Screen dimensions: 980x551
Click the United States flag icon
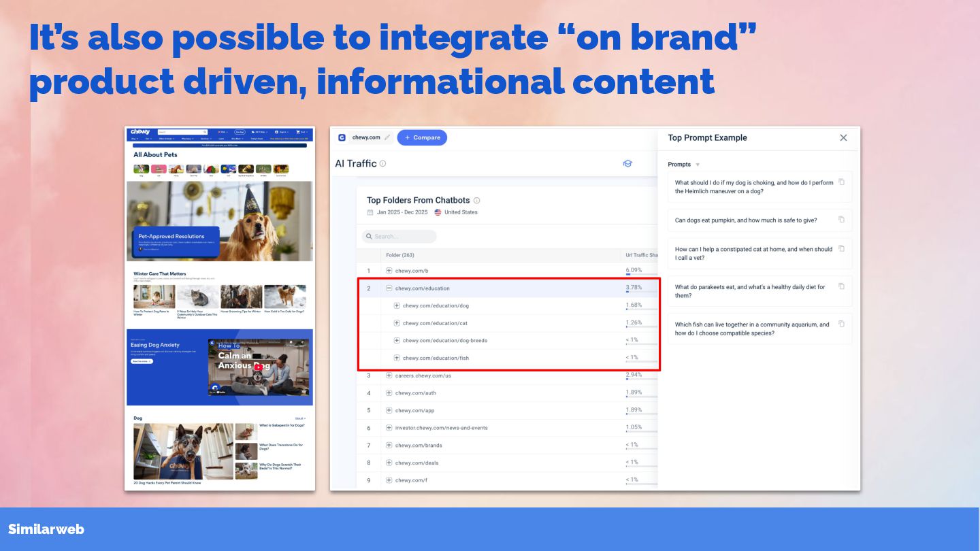[x=438, y=212]
